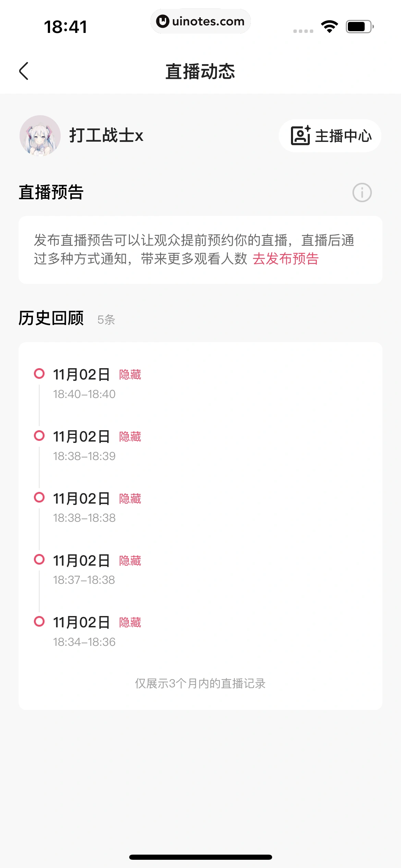Open the 主播中心 button
Screen dimensions: 401x868
pos(330,136)
